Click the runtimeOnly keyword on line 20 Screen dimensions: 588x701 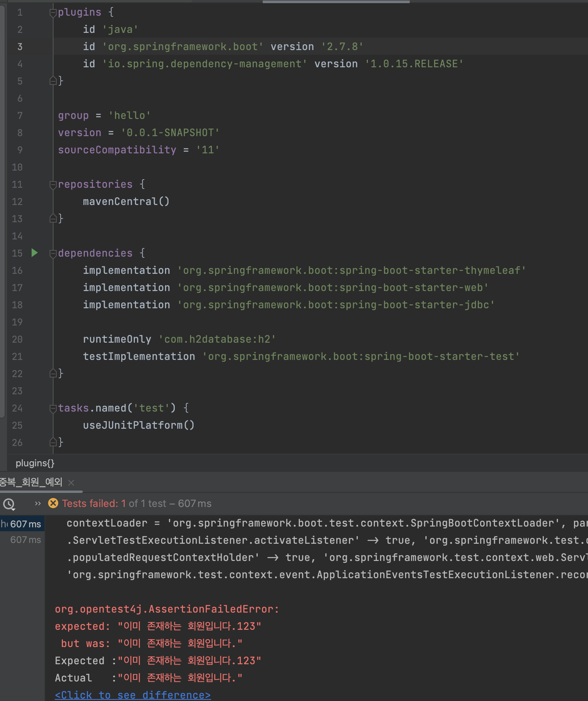pos(117,339)
